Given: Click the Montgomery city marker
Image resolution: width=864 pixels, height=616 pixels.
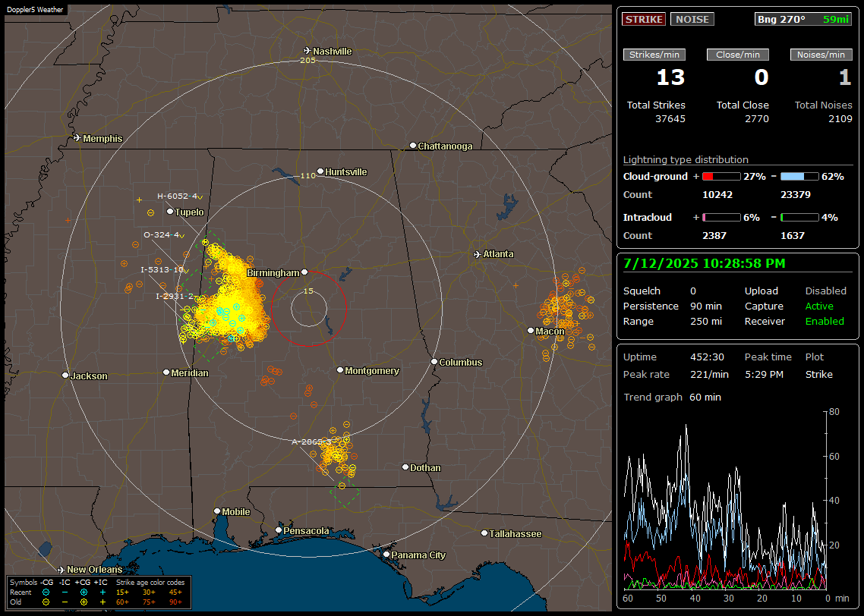Looking at the screenshot, I should (340, 370).
